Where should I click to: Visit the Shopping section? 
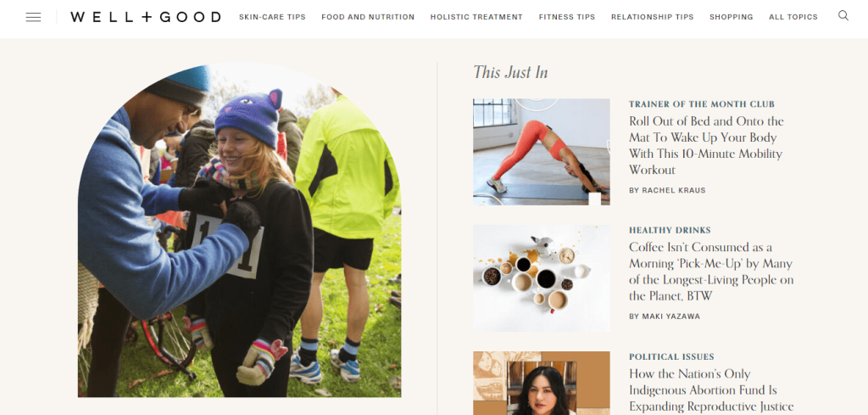click(x=732, y=17)
